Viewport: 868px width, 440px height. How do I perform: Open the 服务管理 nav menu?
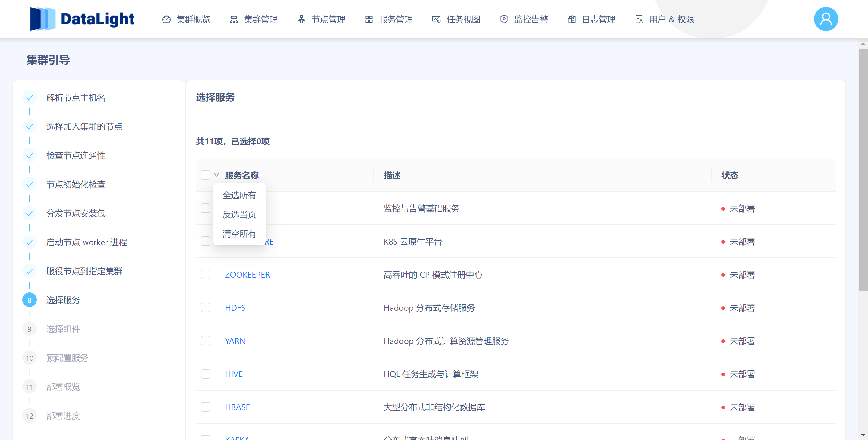pyautogui.click(x=389, y=20)
